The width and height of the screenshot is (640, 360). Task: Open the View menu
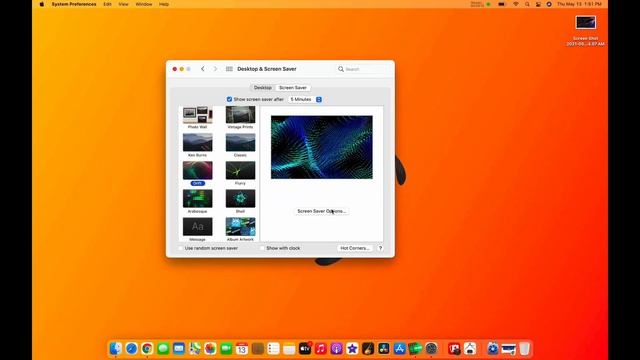123,4
